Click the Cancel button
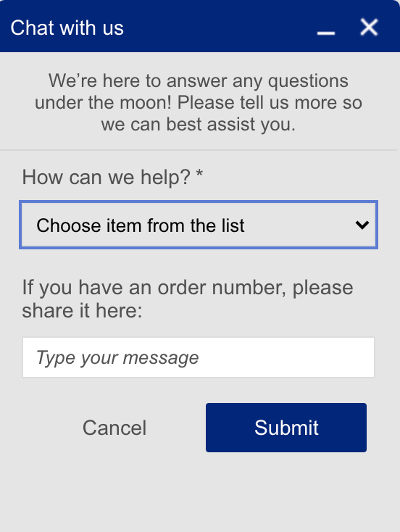Screen dimensions: 400x532 pos(114,428)
